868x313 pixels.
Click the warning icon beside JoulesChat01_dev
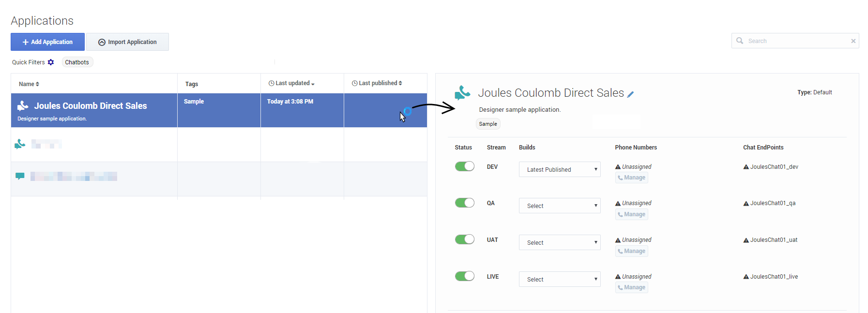[746, 167]
